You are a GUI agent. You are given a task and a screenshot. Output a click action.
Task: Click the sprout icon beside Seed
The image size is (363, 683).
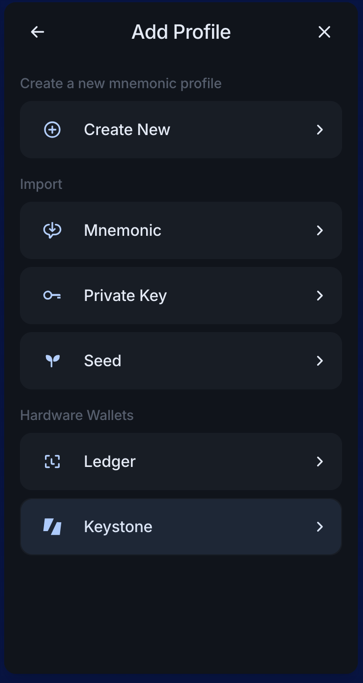coord(52,361)
